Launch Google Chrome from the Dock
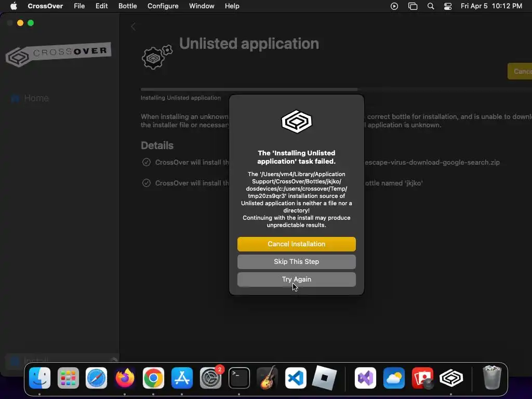 pos(153,378)
